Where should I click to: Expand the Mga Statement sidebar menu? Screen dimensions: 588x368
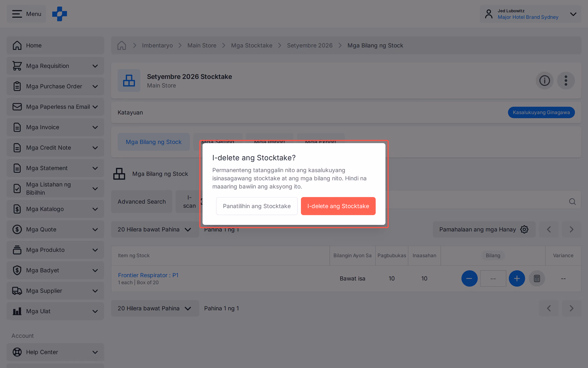[55, 168]
